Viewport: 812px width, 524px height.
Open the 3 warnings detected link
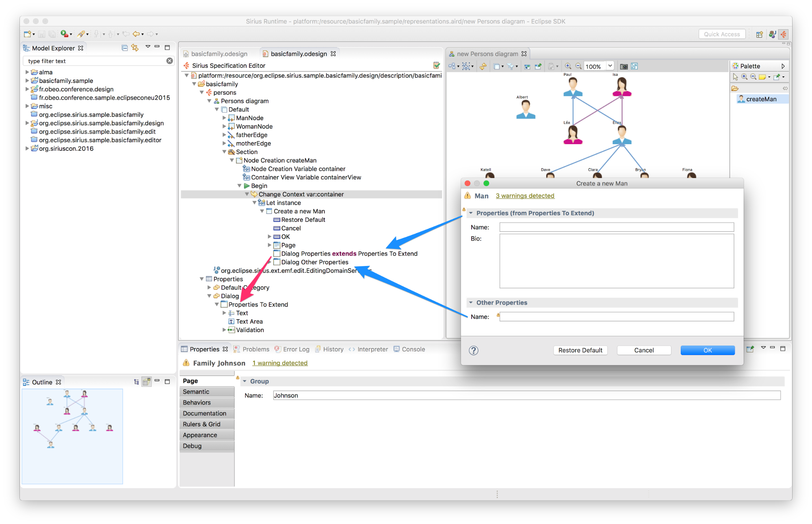[x=525, y=196]
